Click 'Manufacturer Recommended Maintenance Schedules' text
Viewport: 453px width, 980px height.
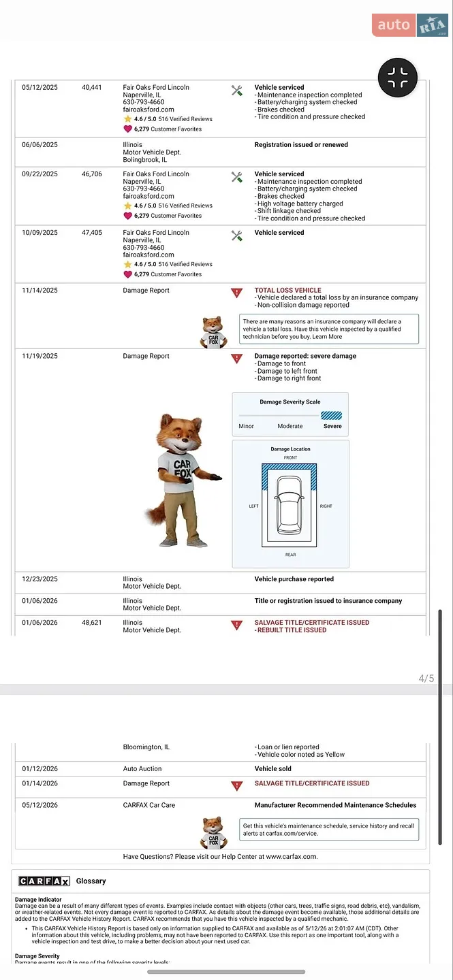pyautogui.click(x=335, y=805)
